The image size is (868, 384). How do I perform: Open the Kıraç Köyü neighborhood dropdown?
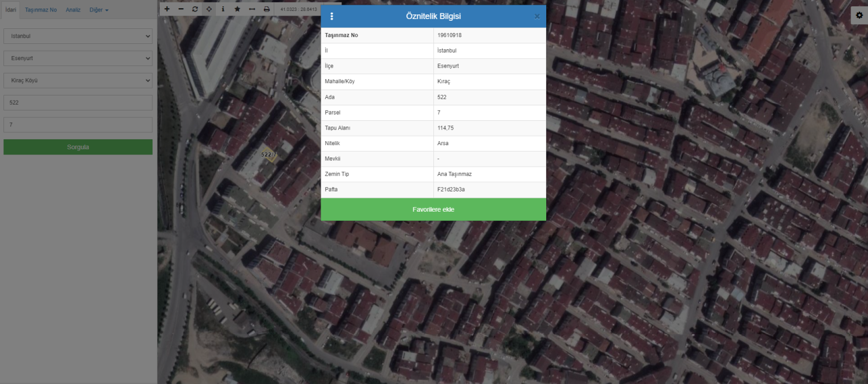tap(78, 80)
